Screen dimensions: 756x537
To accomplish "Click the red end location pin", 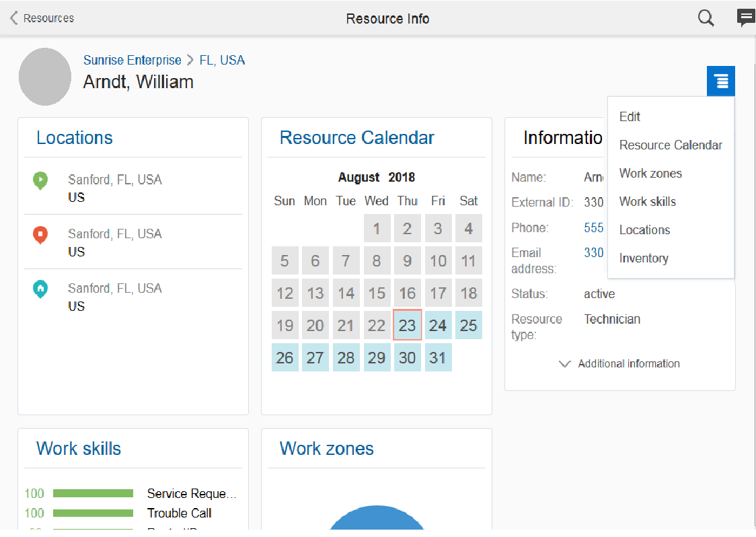I will coord(40,235).
